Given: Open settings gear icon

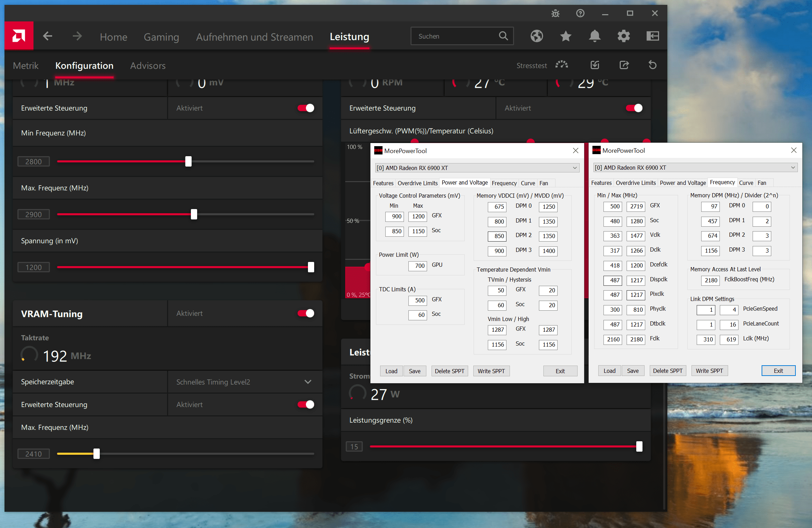Looking at the screenshot, I should point(623,36).
